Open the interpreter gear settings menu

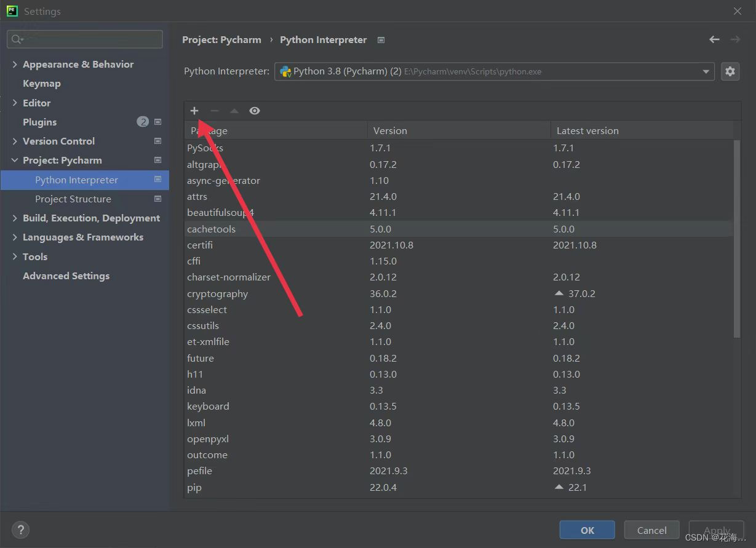pos(730,71)
